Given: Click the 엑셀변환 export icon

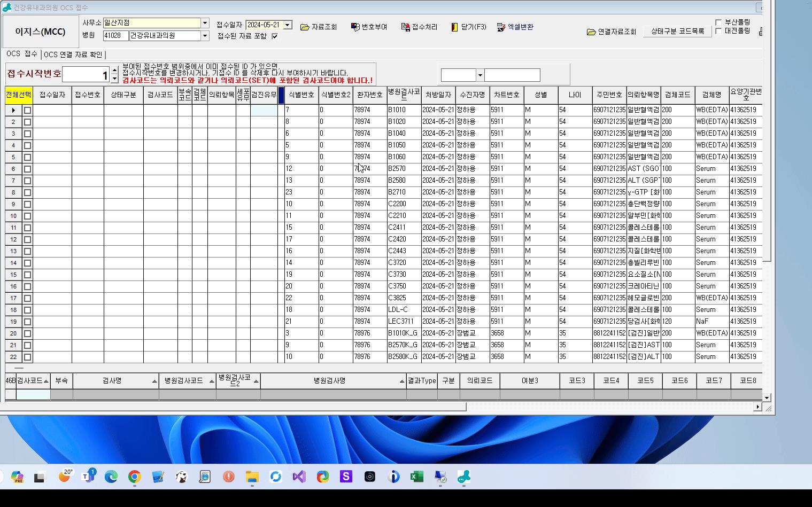Looking at the screenshot, I should pos(501,27).
